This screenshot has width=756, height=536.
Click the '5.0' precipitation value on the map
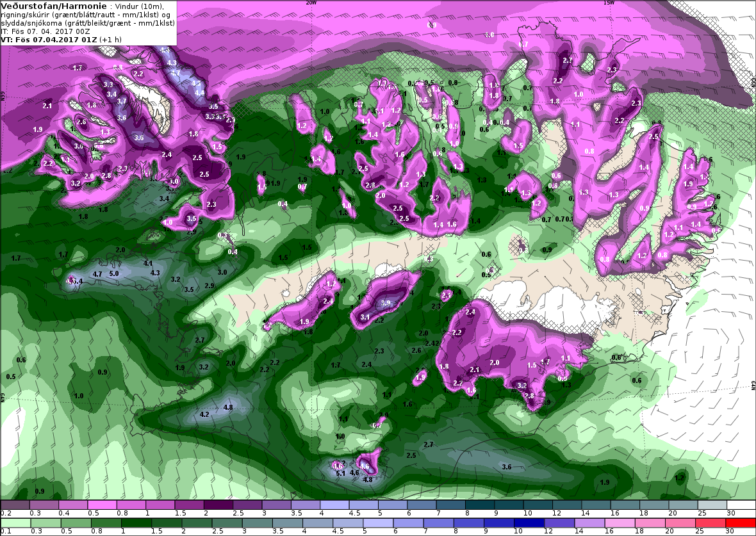point(114,273)
